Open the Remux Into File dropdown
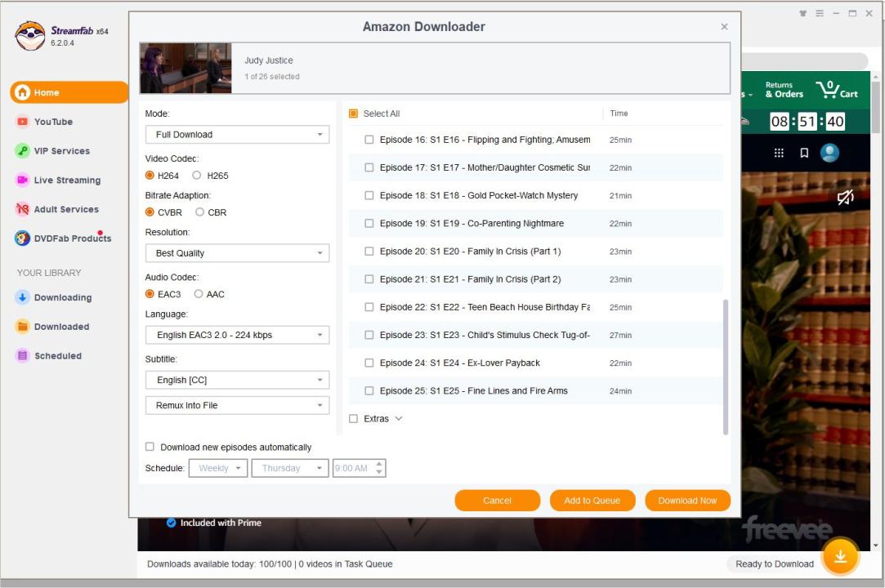 point(238,406)
